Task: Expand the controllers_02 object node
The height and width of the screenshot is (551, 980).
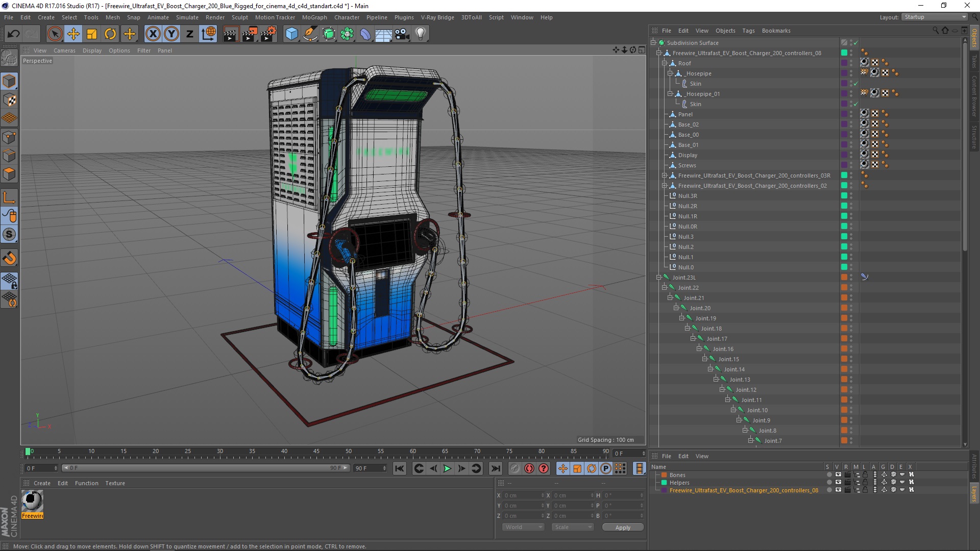Action: 665,186
